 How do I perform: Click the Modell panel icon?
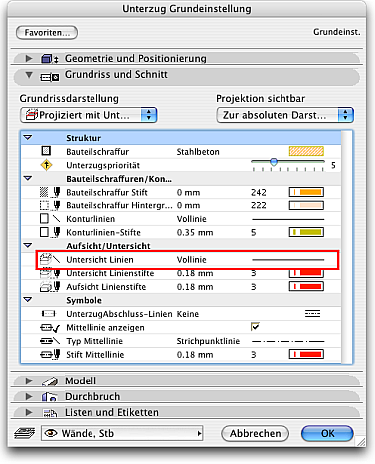[x=50, y=381]
